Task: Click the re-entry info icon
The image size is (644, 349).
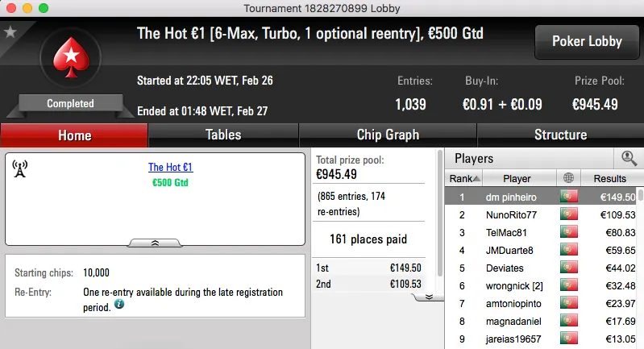Action: click(119, 305)
